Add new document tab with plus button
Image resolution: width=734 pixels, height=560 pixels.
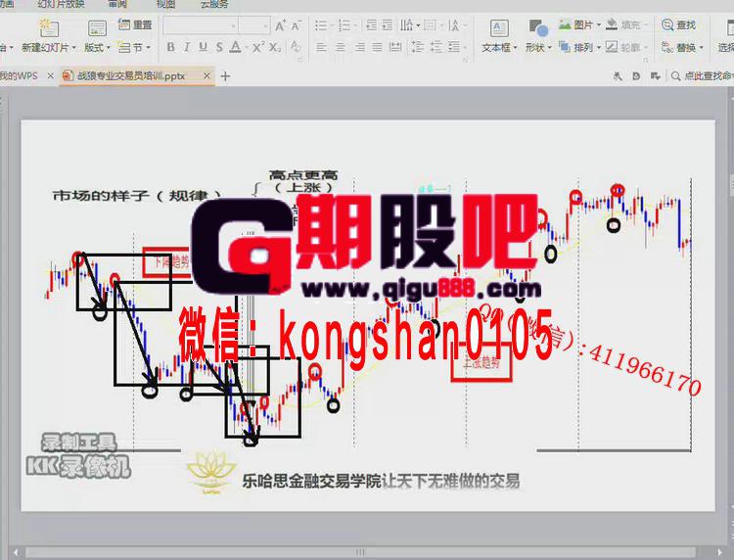point(225,75)
